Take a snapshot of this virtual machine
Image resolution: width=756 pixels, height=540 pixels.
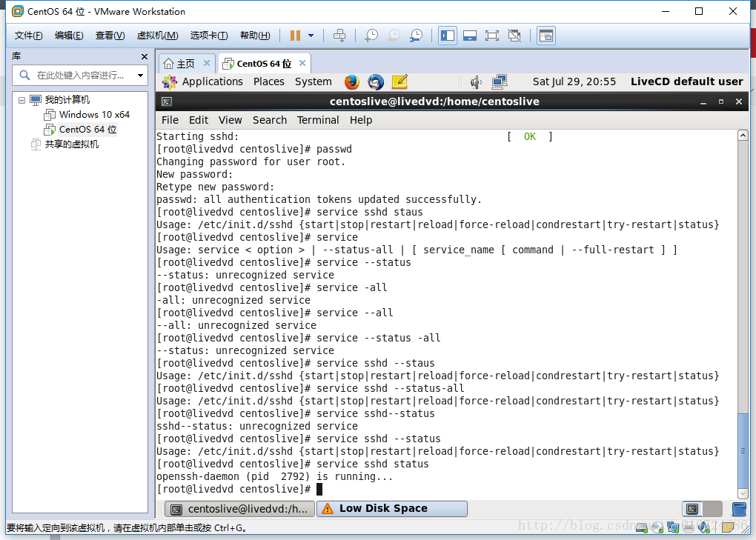pyautogui.click(x=371, y=36)
